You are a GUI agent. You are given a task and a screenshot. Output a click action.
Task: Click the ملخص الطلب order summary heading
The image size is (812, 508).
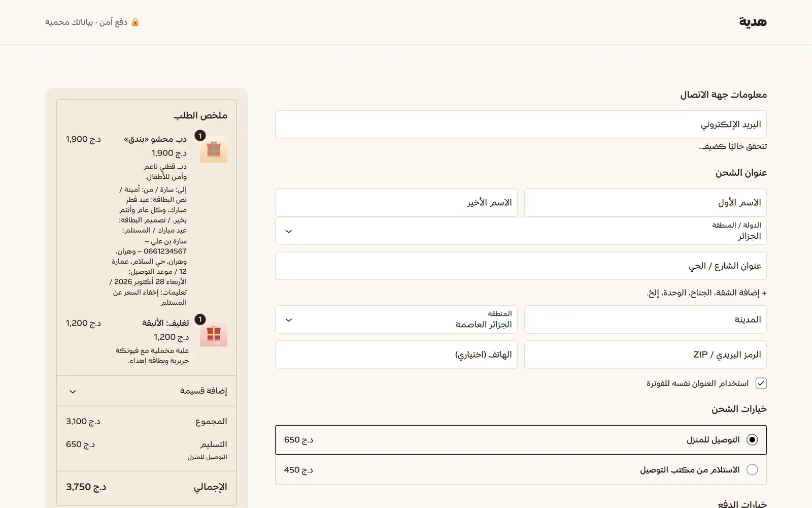click(200, 116)
